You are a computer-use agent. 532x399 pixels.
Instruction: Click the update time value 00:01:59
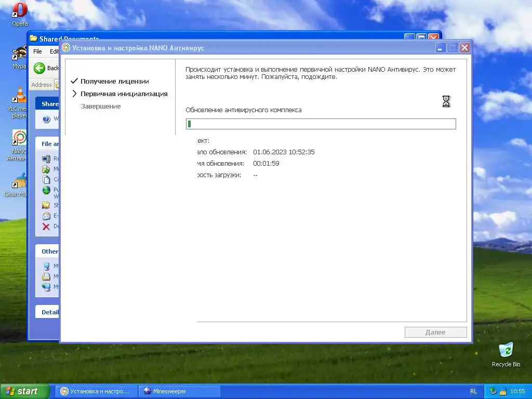click(266, 164)
